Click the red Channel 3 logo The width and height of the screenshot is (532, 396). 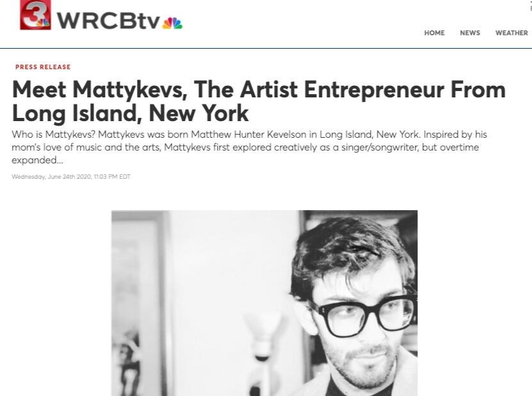coord(35,15)
